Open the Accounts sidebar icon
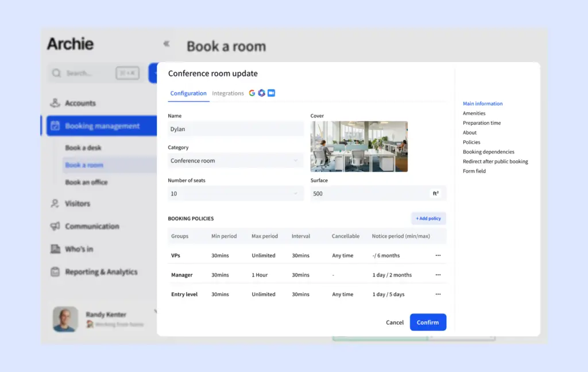 pyautogui.click(x=55, y=103)
